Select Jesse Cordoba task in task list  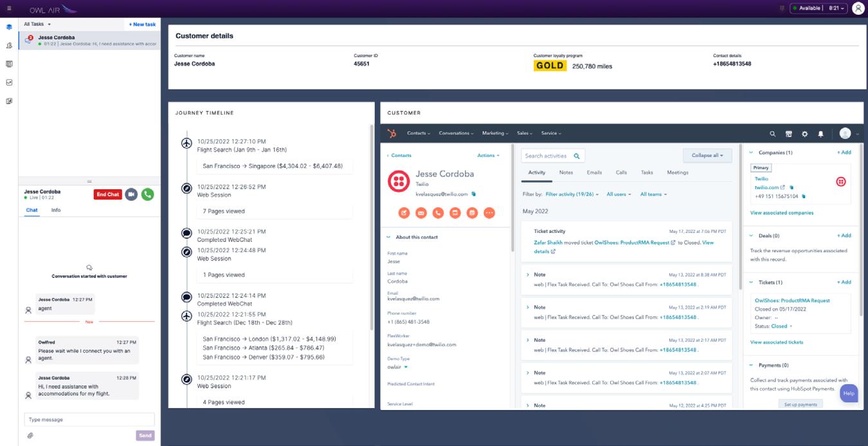[x=90, y=41]
